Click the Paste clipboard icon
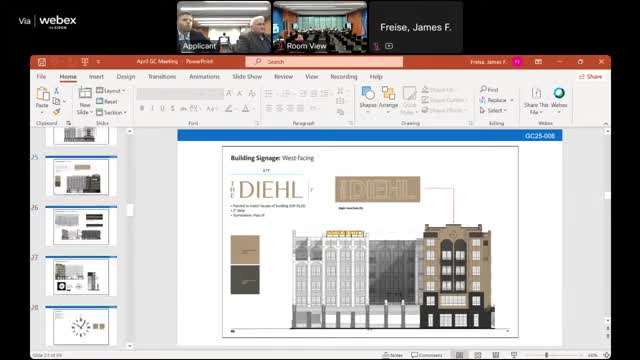Viewport: 640px width, 360px height. pos(42,94)
